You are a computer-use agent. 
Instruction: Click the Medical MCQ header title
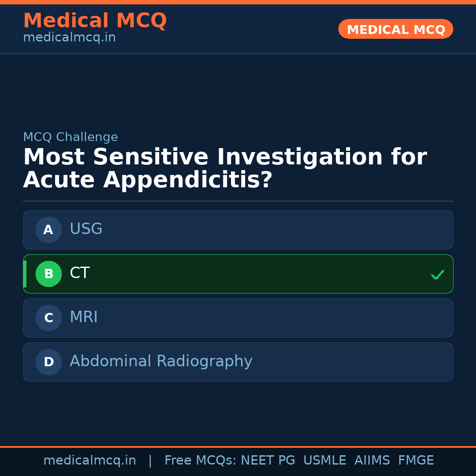95,21
